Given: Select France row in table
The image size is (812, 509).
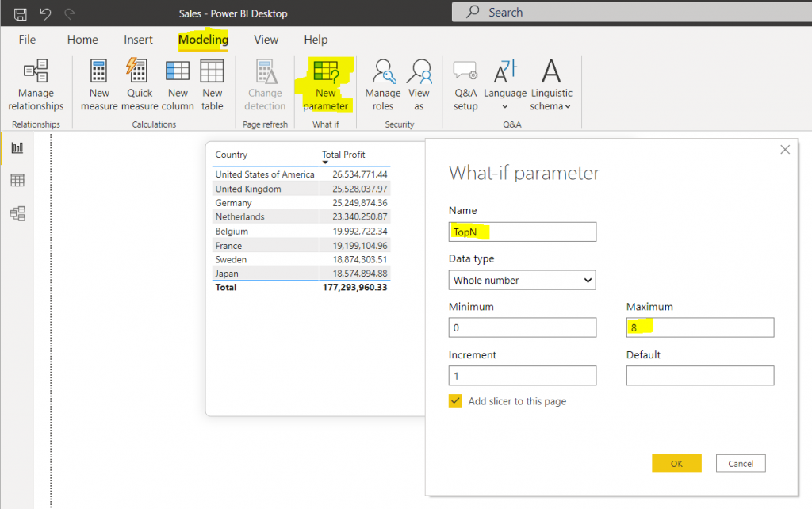Looking at the screenshot, I should click(301, 246).
